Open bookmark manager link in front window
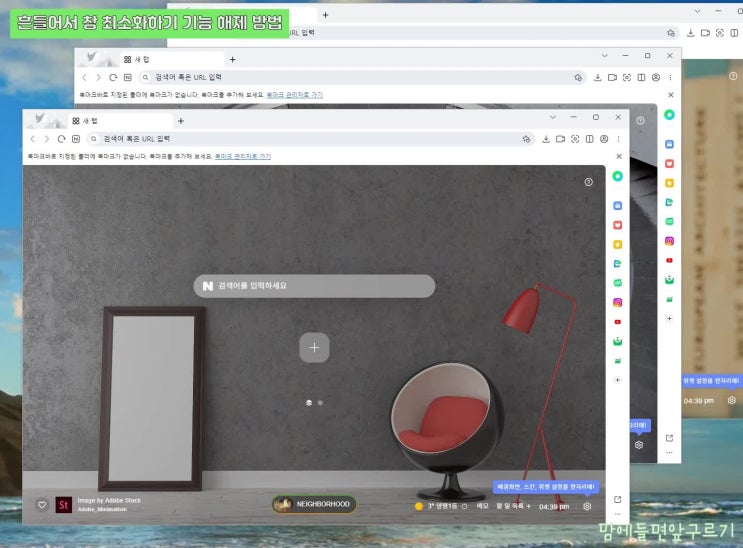Screen dimensions: 743x548 243,156
